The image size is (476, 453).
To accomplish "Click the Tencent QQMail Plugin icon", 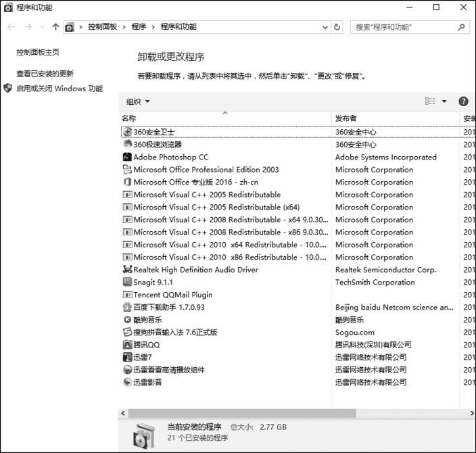I will [127, 295].
